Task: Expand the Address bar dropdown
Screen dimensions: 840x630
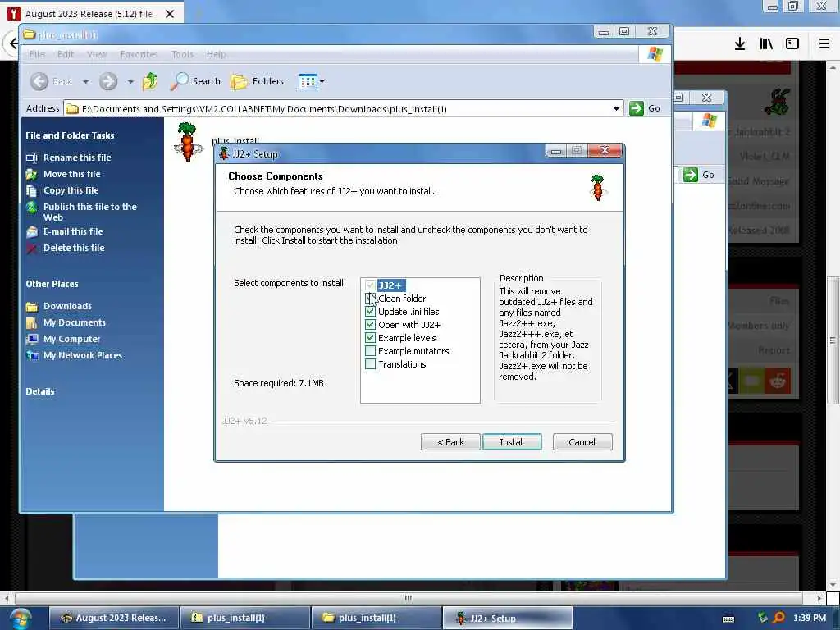Action: point(616,109)
